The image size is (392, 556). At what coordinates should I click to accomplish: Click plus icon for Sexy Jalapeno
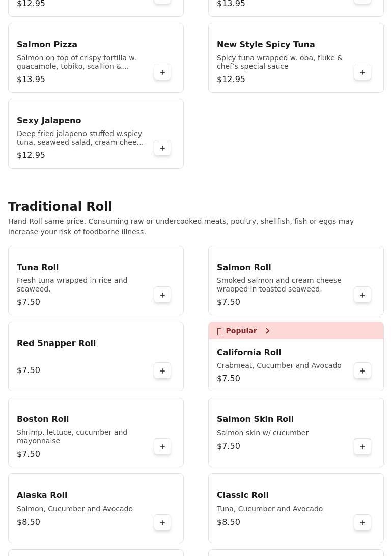click(x=162, y=148)
